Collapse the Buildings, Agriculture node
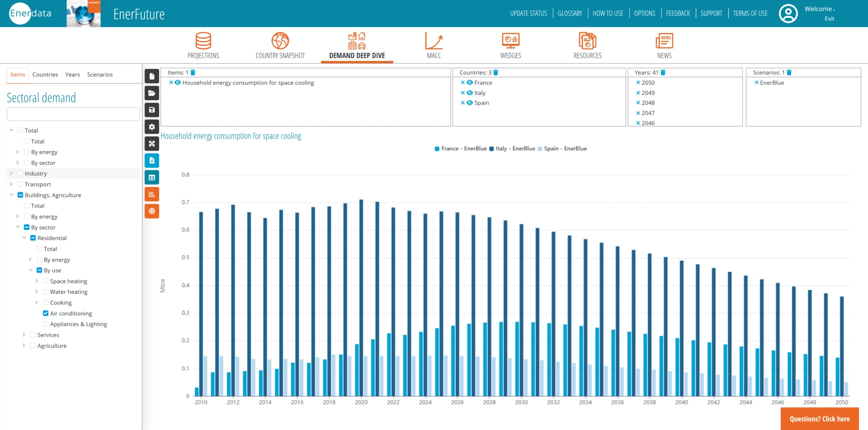868x430 pixels. [11, 195]
